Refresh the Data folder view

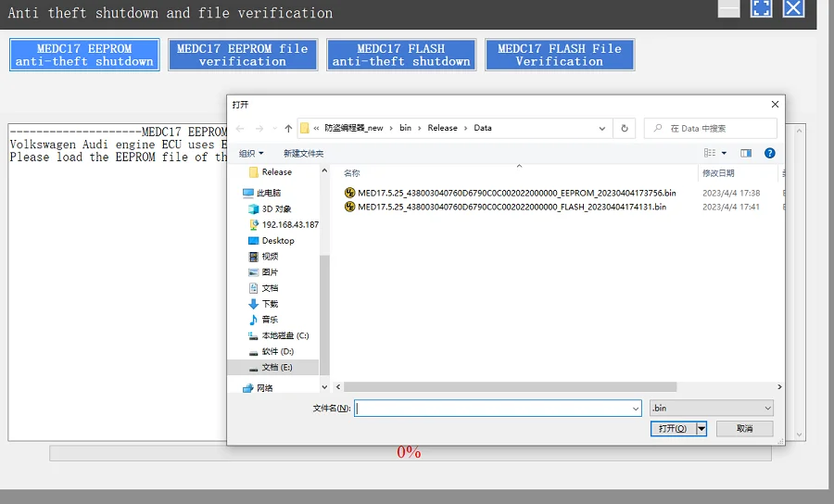click(625, 128)
